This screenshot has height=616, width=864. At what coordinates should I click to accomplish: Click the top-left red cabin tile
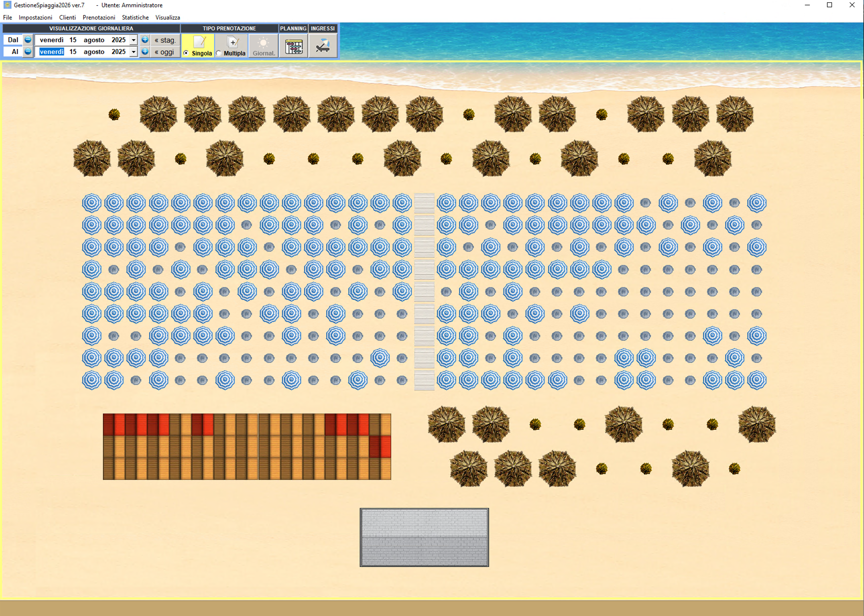(108, 424)
